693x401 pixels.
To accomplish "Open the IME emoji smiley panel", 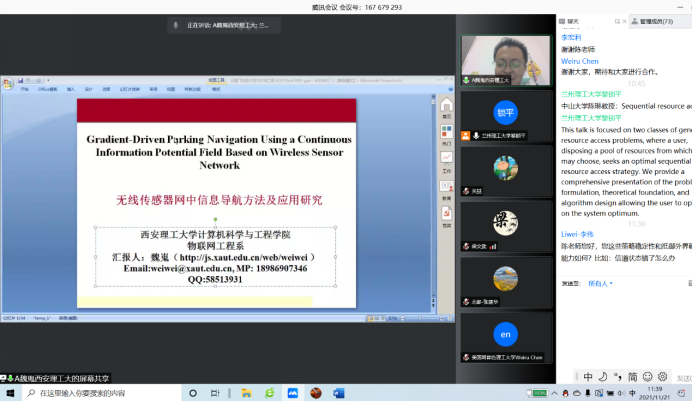I will [x=648, y=377].
